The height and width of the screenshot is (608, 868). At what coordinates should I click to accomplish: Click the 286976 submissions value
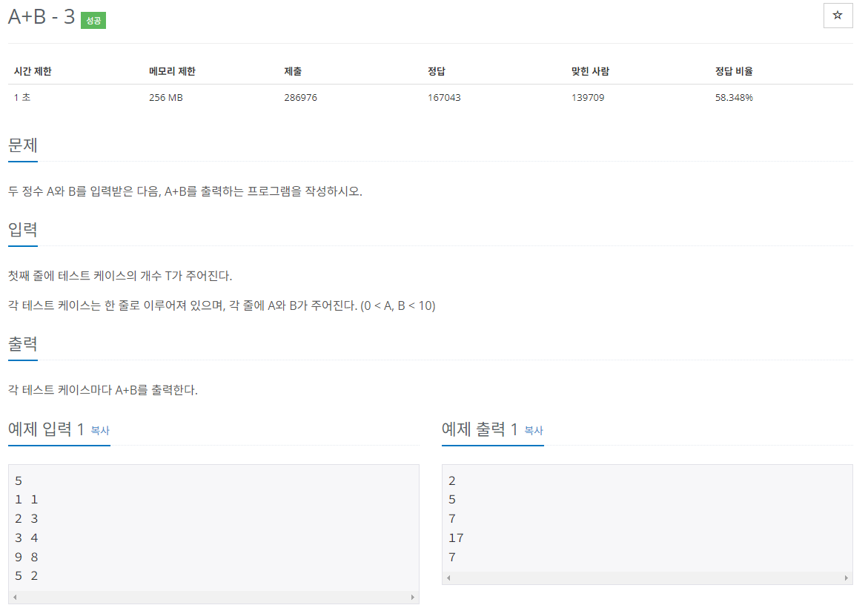(x=301, y=97)
